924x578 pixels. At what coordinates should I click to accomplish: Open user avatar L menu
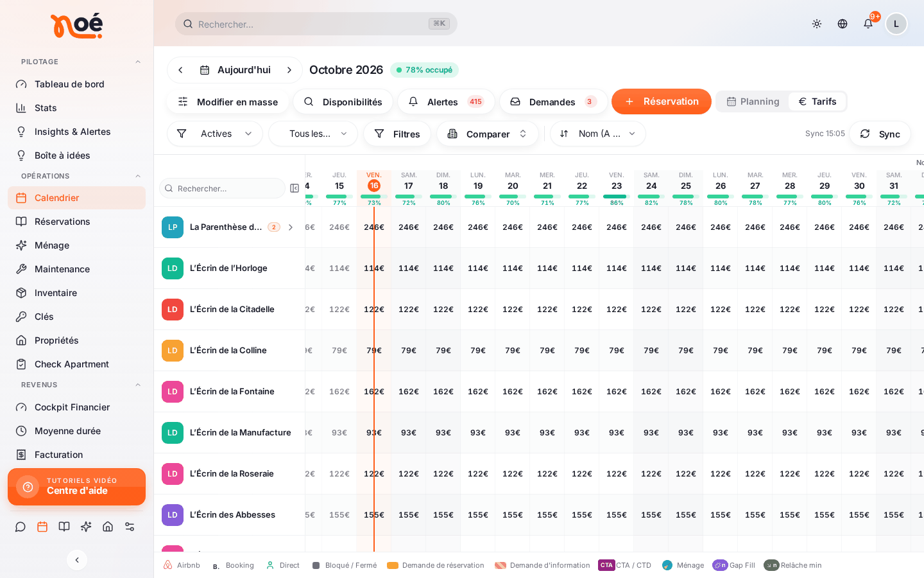click(x=896, y=24)
